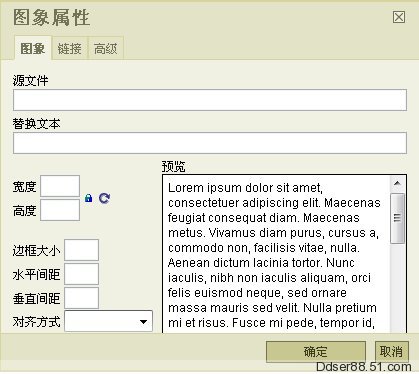Viewport: 419px width, 374px height.
Task: Toggle the lock aspect ratio icon
Action: tap(88, 198)
